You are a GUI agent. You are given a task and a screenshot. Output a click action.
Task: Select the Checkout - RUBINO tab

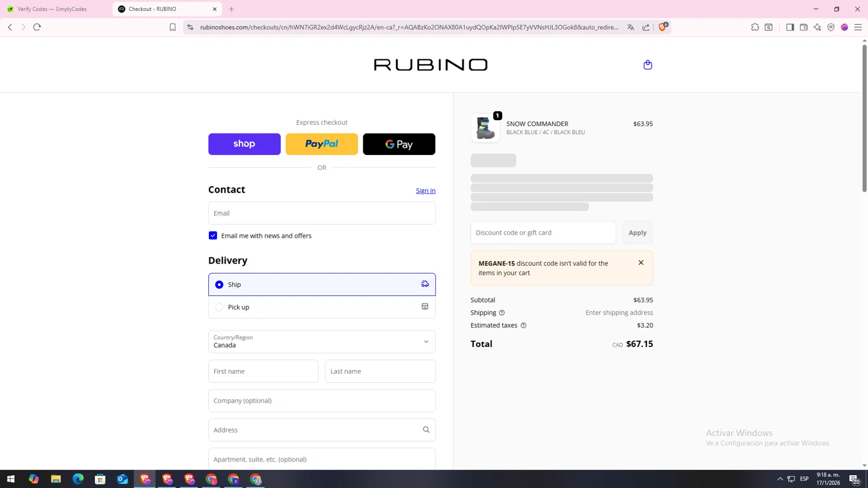(x=167, y=9)
